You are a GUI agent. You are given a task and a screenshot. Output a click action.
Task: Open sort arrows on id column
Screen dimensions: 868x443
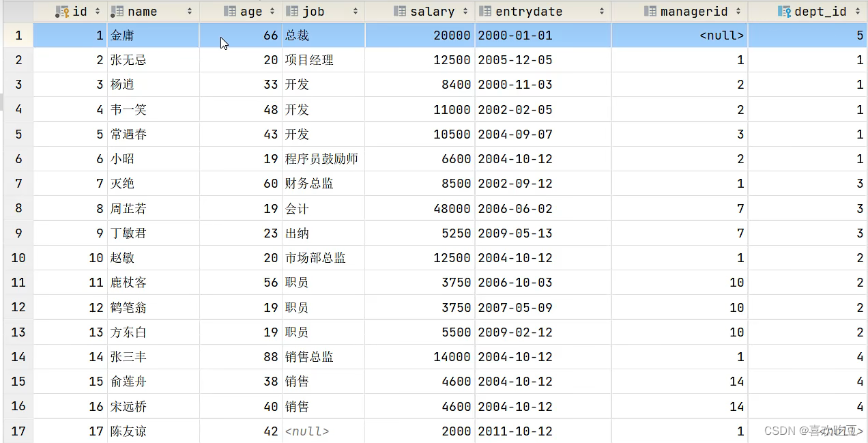pyautogui.click(x=98, y=12)
